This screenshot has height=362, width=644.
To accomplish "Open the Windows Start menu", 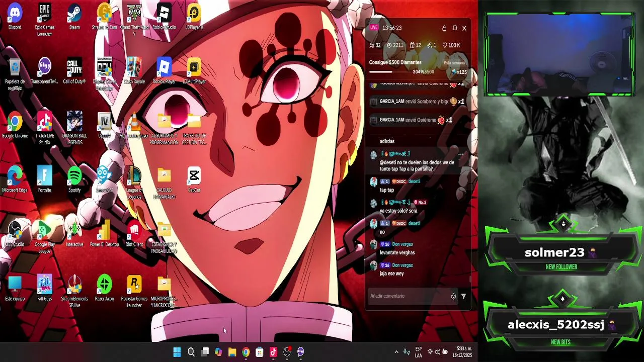I will click(x=177, y=352).
